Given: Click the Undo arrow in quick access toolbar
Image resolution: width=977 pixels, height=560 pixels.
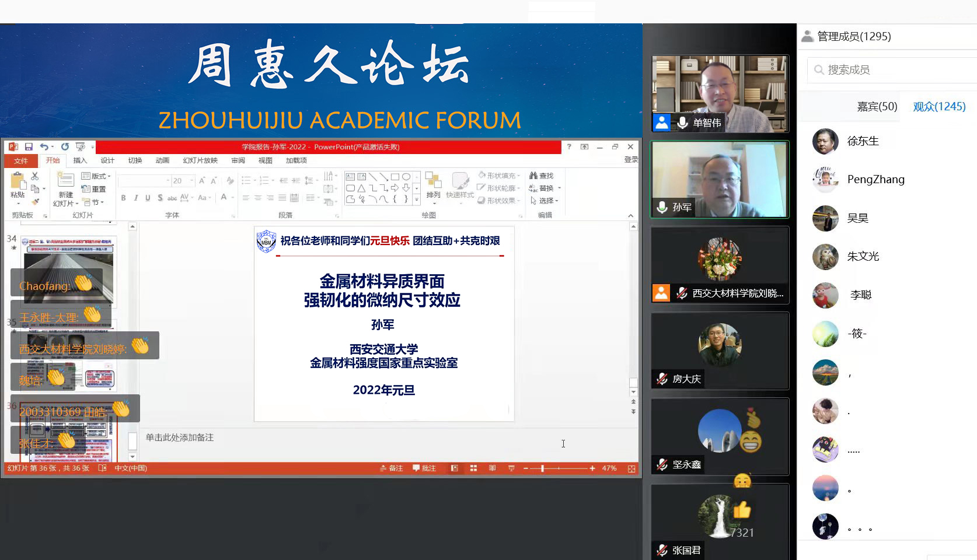Looking at the screenshot, I should point(44,147).
